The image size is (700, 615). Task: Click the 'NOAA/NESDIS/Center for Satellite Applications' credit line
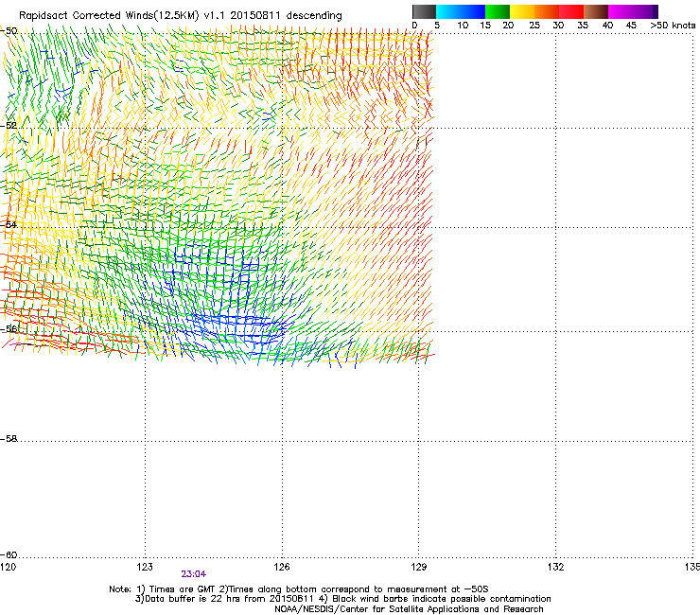click(x=409, y=609)
